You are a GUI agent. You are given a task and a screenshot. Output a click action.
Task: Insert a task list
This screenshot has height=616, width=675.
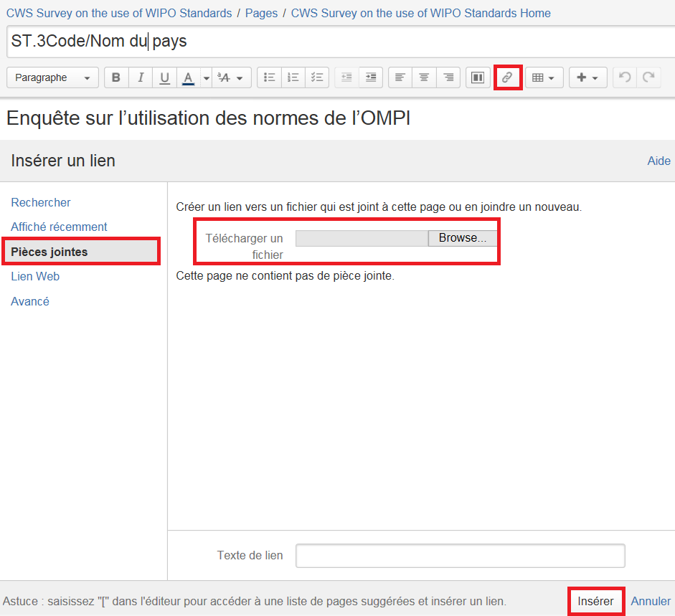317,77
